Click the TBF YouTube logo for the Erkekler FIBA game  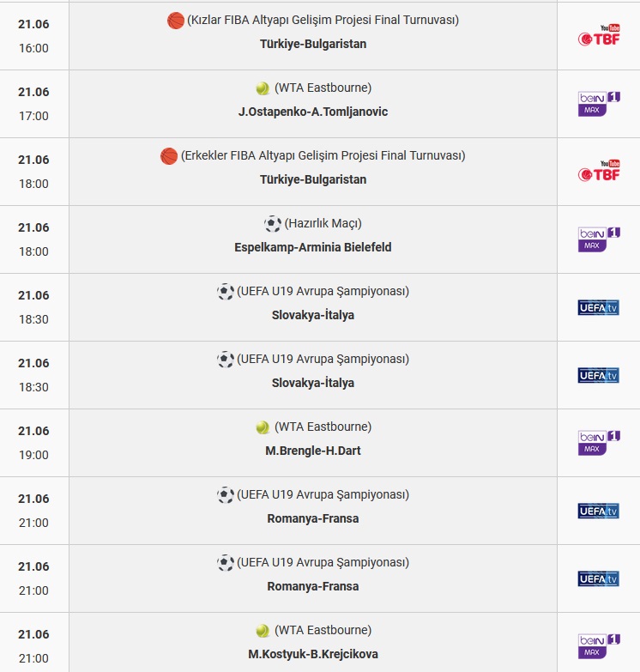[599, 171]
